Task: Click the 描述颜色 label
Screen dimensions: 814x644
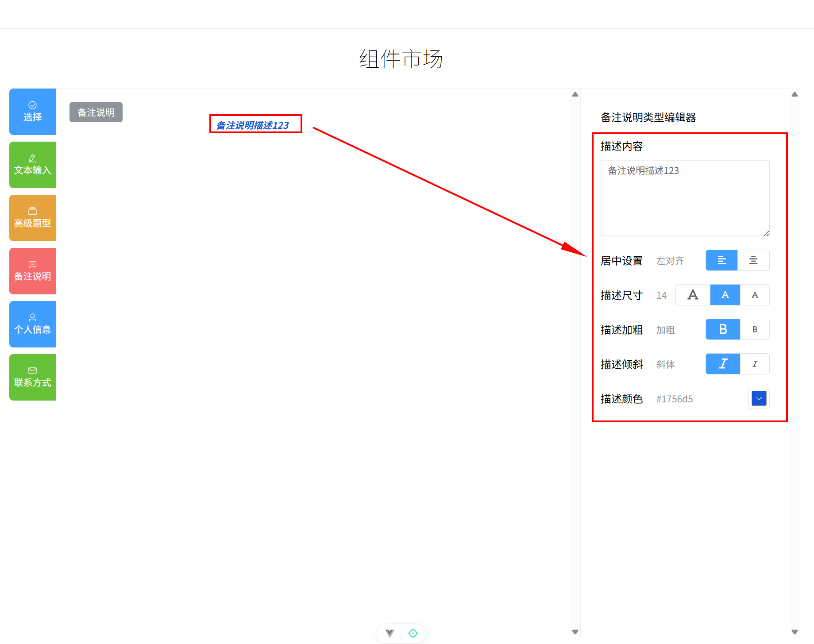Action: pos(621,399)
